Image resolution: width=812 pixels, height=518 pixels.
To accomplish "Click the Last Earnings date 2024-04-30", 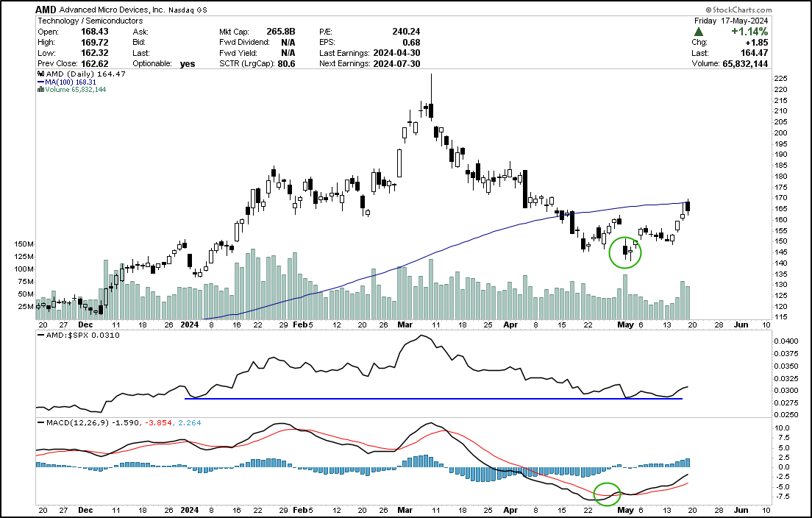I will (x=396, y=53).
